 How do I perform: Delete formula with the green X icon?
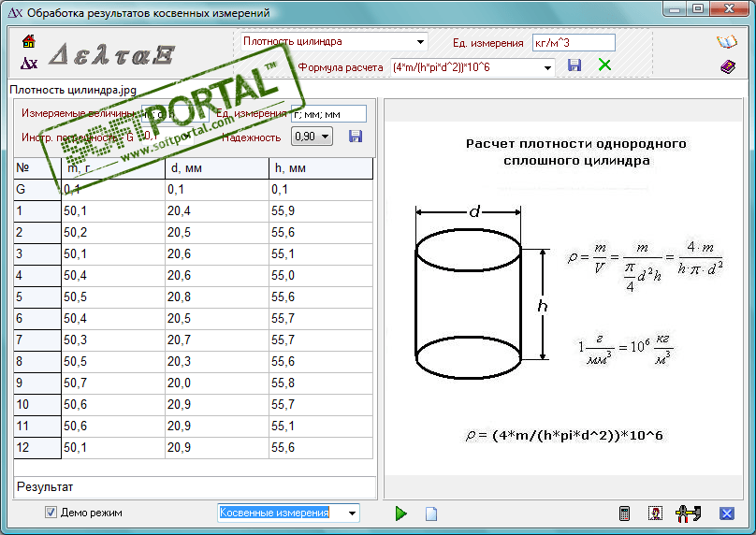604,65
